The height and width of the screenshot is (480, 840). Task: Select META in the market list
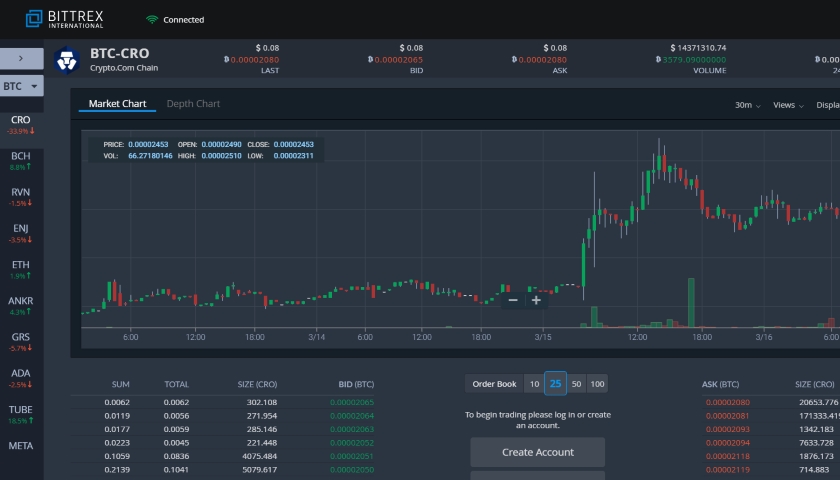(21, 446)
